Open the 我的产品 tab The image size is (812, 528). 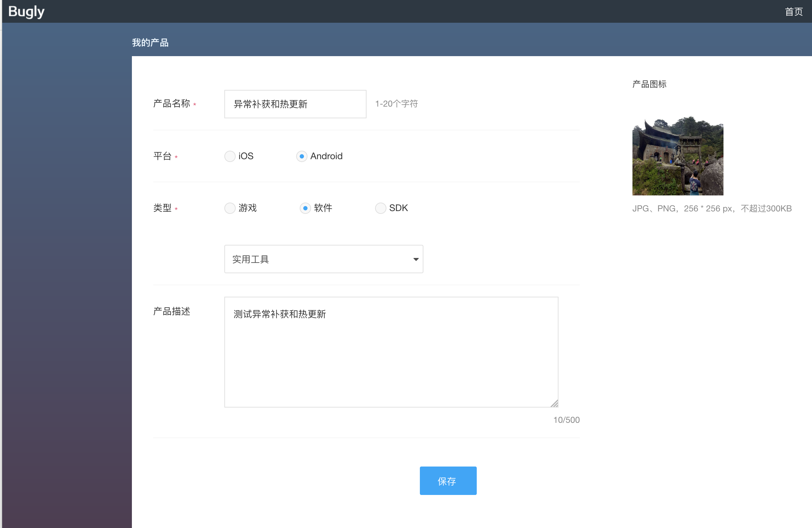(x=150, y=43)
